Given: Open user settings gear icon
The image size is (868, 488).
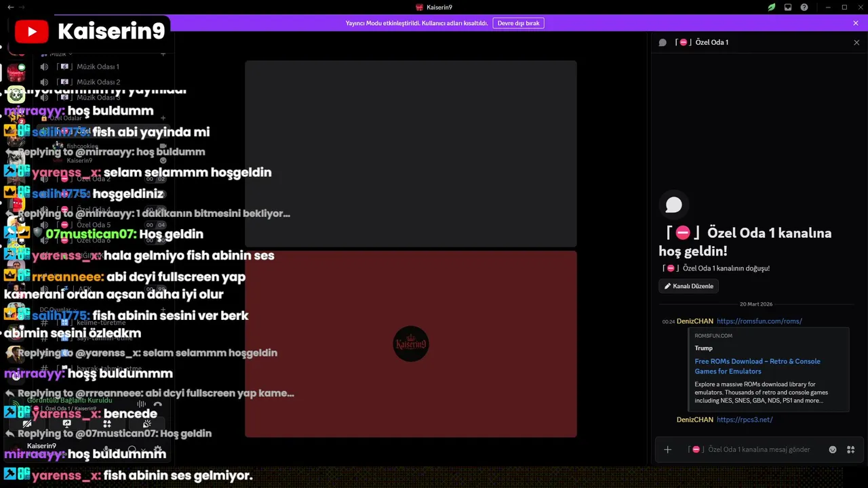Looking at the screenshot, I should (158, 449).
